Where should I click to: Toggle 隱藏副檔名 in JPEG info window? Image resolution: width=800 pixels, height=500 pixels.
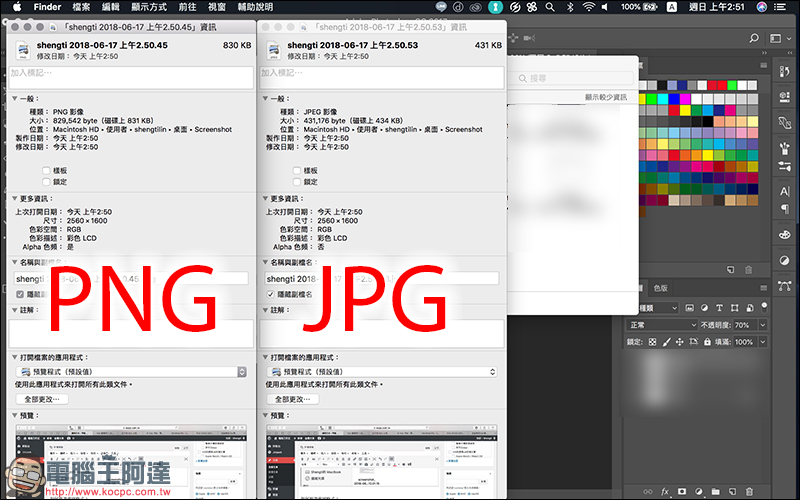(x=271, y=294)
